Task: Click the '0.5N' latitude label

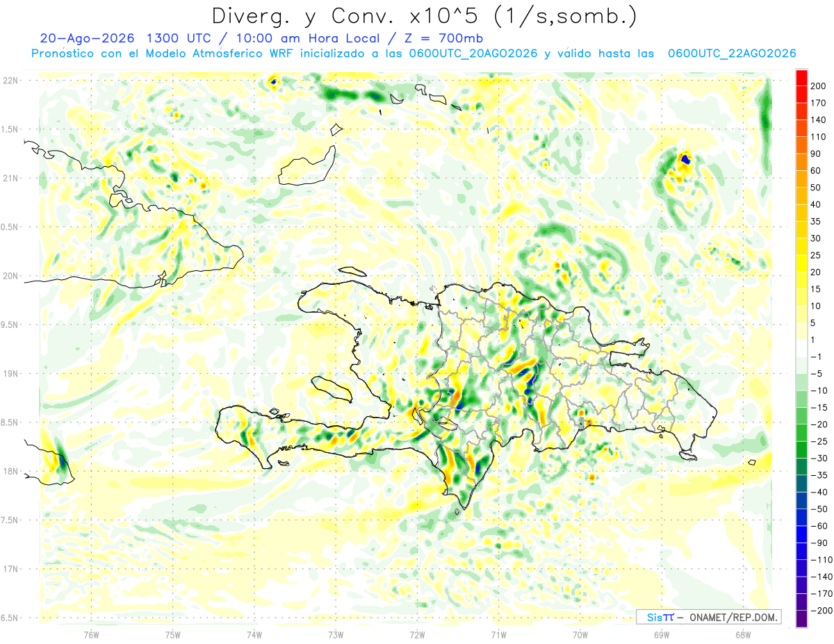Action: (10, 227)
